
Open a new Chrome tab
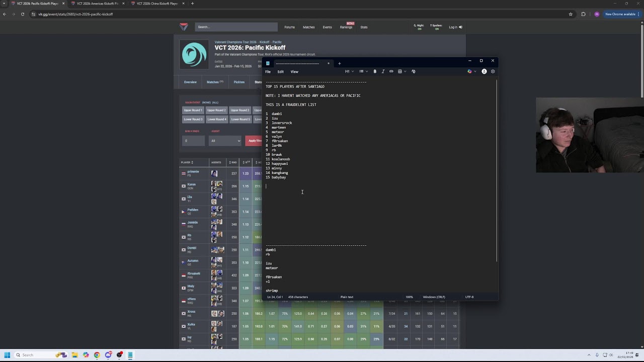(x=192, y=4)
